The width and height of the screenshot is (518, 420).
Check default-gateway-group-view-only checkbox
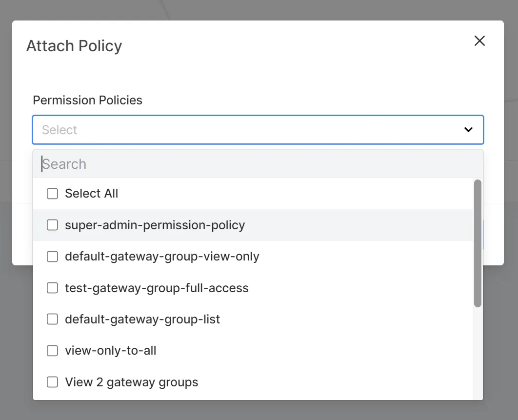click(52, 257)
